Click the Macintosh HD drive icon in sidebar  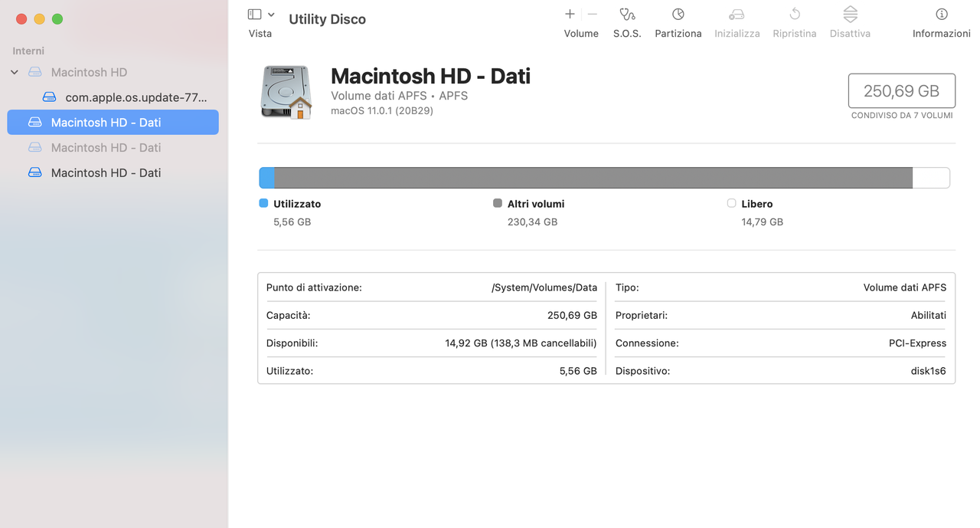pyautogui.click(x=35, y=72)
